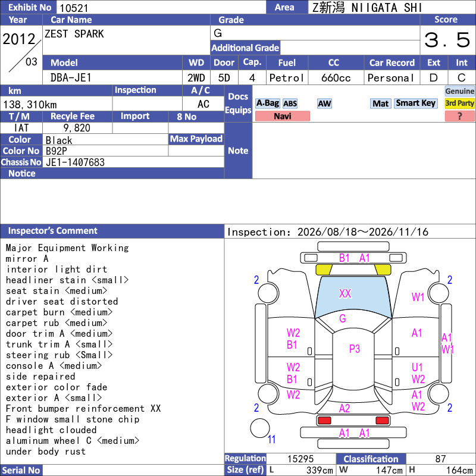Click the U1 damage mark on diagram
Image resolution: width=476 pixels, height=476 pixels.
[x=417, y=367]
